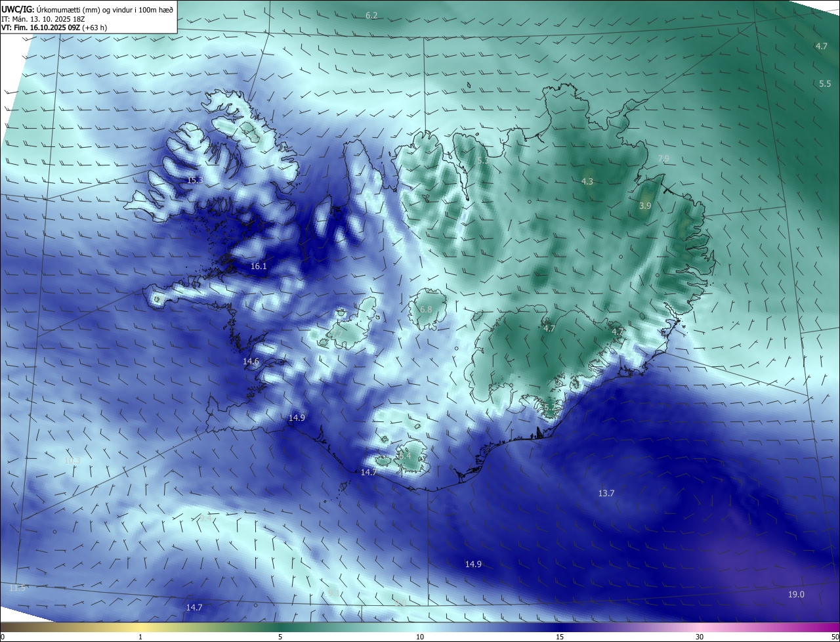Click the 30 tick label on the colour scale
The image size is (840, 642).
point(700,637)
